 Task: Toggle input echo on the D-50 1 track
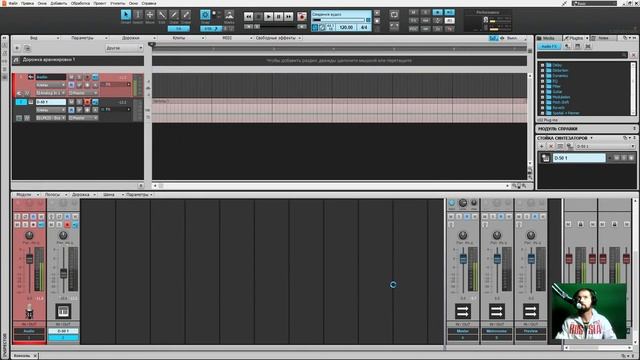[x=95, y=102]
